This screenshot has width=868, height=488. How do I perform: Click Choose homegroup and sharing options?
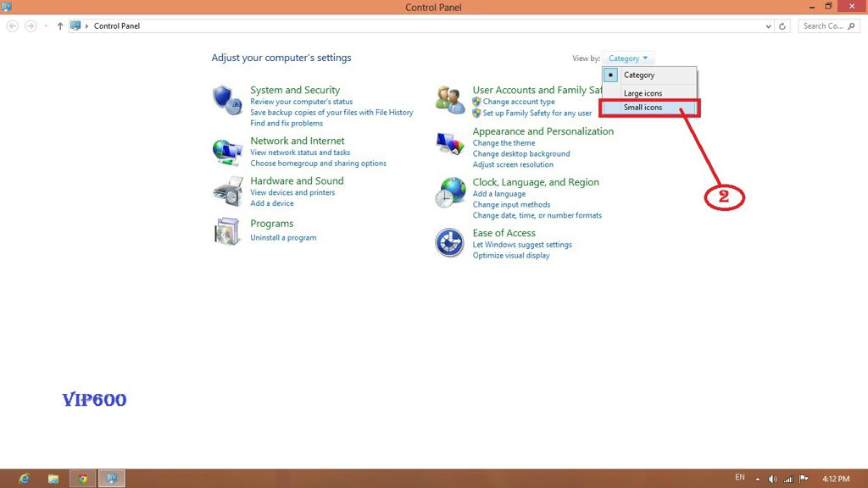[319, 164]
